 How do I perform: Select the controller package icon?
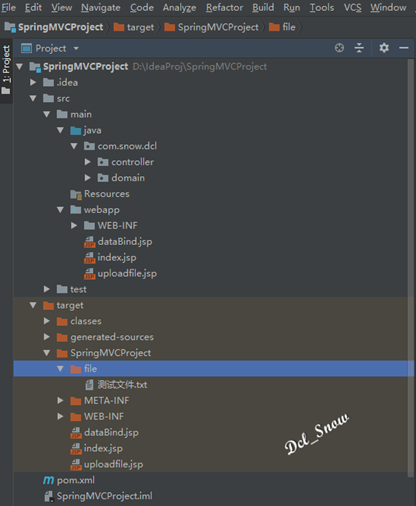click(103, 162)
